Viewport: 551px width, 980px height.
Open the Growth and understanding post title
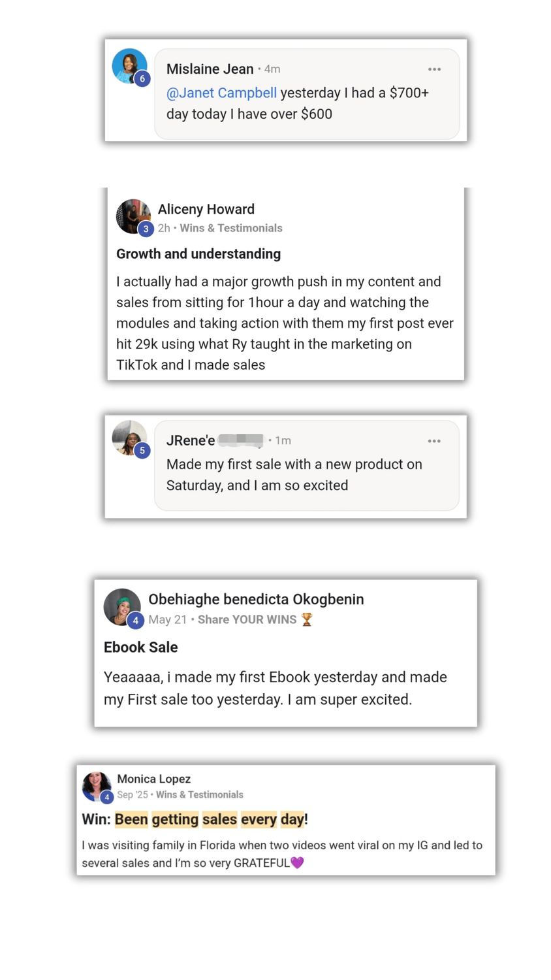click(198, 254)
